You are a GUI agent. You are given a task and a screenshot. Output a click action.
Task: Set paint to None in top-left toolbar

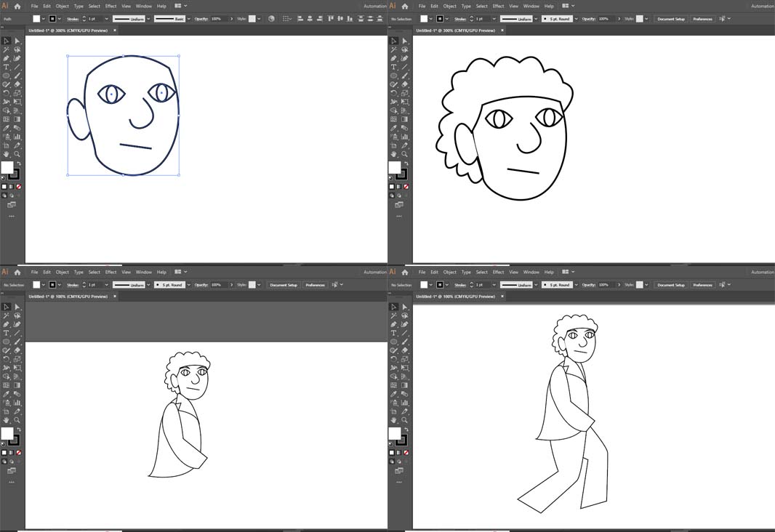[x=19, y=187]
